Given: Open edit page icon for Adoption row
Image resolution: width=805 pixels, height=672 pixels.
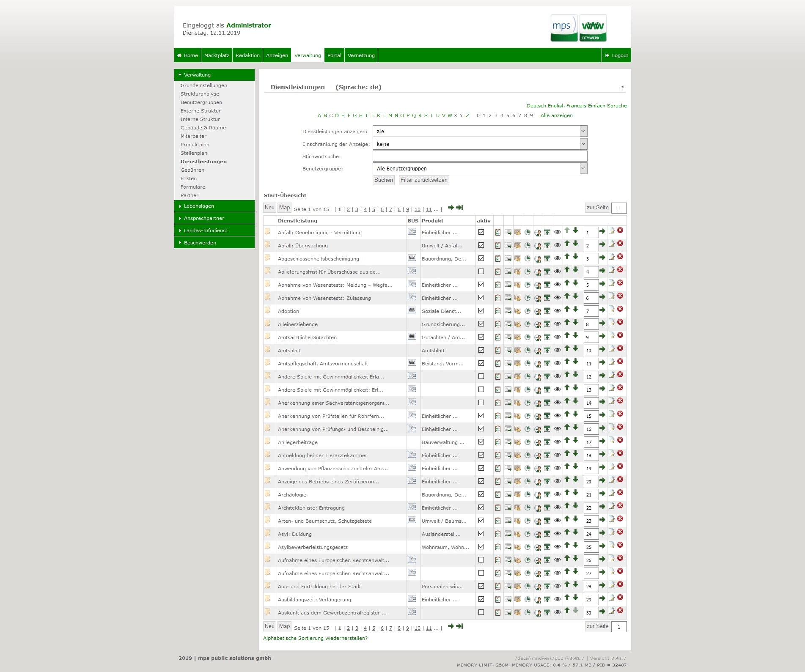Looking at the screenshot, I should (611, 309).
